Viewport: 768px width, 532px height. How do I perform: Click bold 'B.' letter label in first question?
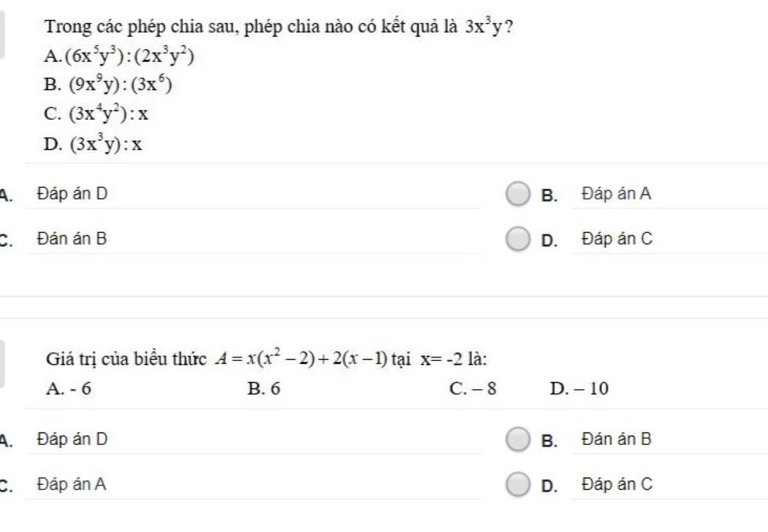point(549,196)
